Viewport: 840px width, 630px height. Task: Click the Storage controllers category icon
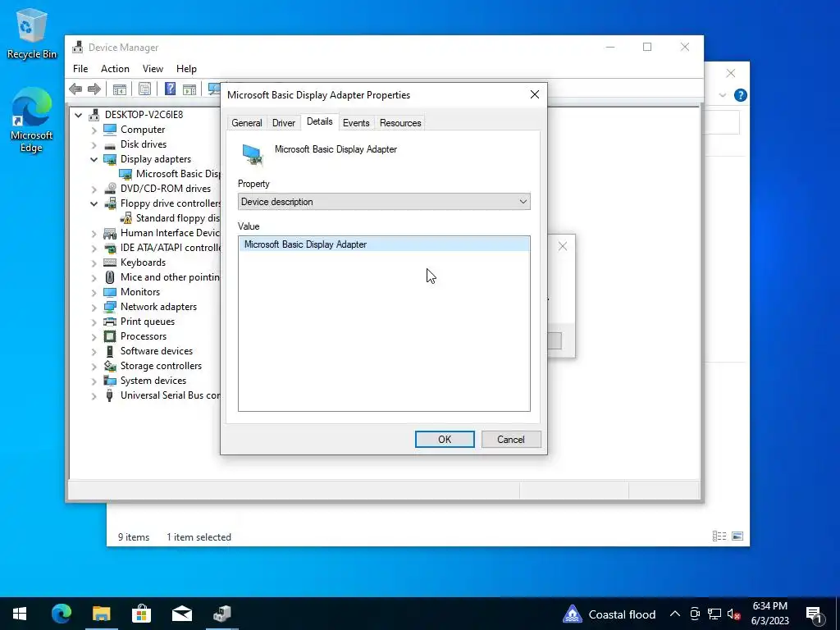110,366
